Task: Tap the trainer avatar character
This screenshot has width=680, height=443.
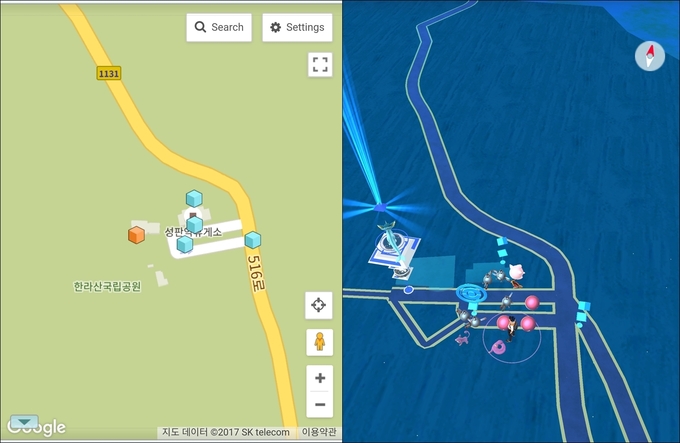Action: point(512,328)
